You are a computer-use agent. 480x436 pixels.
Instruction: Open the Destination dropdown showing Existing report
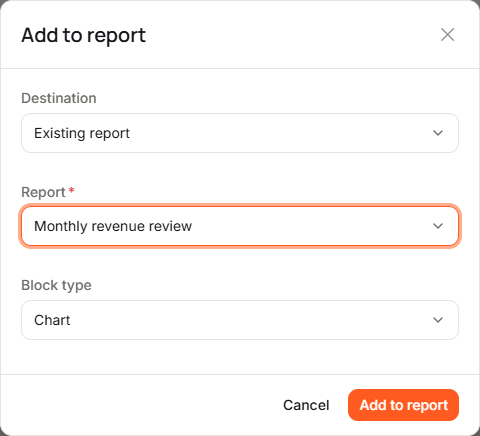pos(240,133)
